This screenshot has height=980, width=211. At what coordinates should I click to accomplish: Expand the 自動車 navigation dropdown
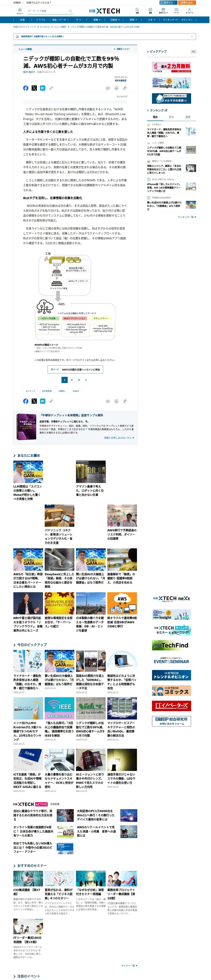(115, 20)
